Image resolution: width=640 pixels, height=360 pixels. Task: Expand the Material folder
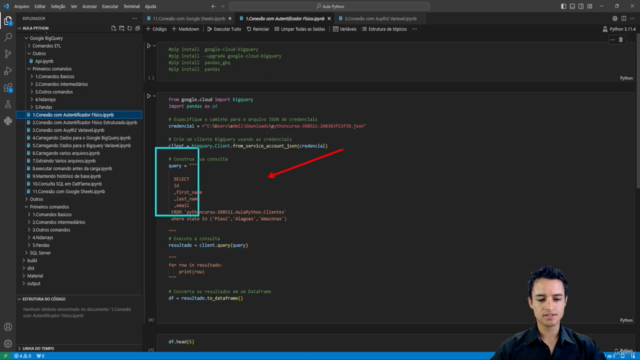(35, 276)
